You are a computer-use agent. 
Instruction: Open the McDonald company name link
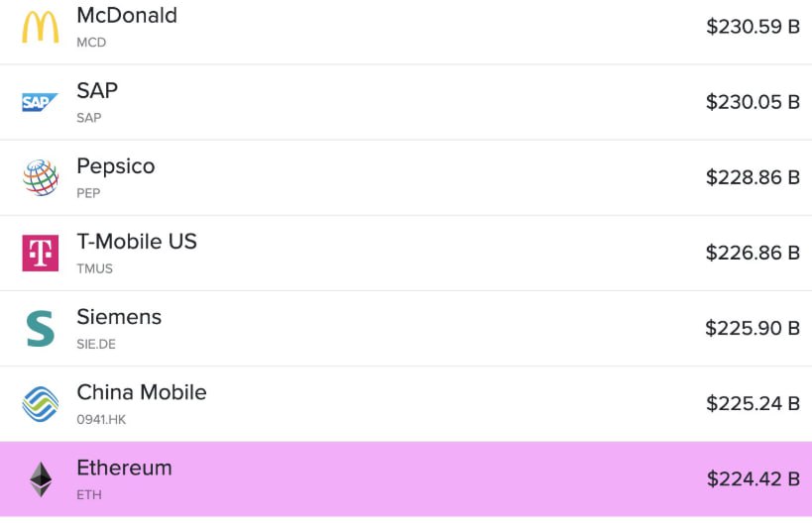click(x=127, y=16)
